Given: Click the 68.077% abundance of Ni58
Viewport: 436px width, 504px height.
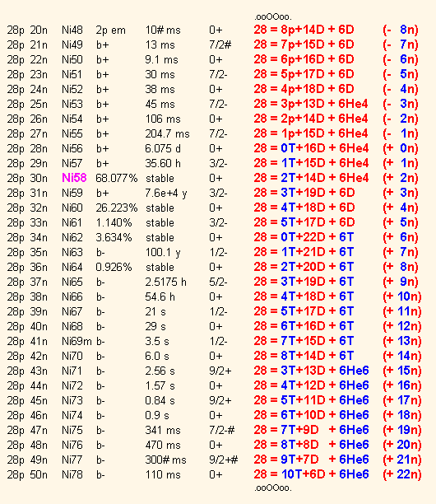Looking at the screenshot, I should [117, 178].
